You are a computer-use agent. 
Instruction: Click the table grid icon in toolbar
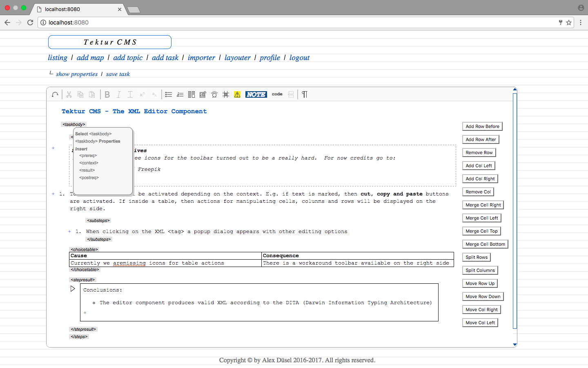coord(226,95)
